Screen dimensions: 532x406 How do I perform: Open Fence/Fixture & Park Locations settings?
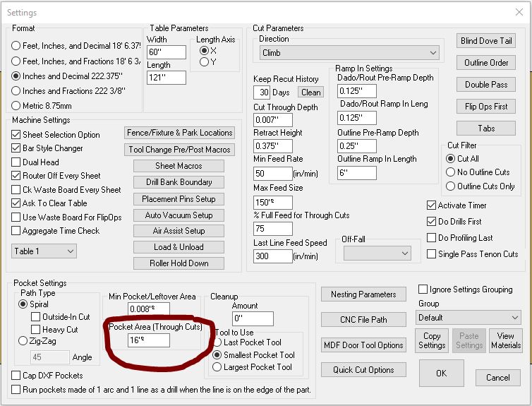[x=179, y=133]
